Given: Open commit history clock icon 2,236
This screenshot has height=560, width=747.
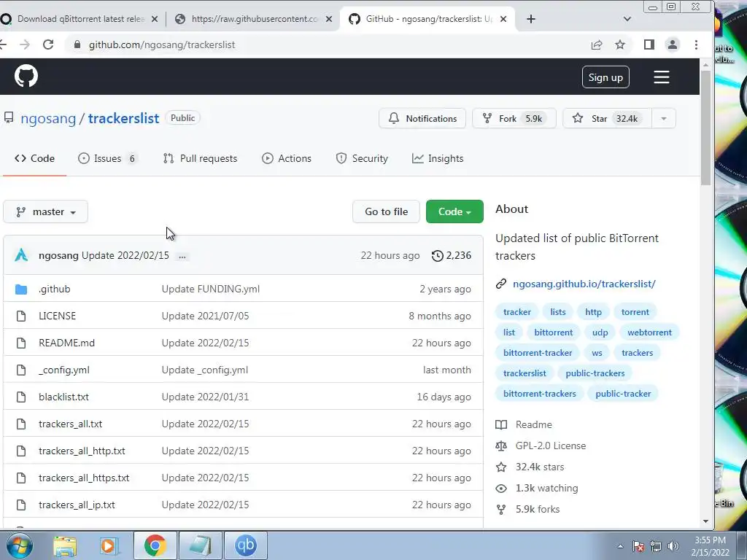Looking at the screenshot, I should coord(451,256).
